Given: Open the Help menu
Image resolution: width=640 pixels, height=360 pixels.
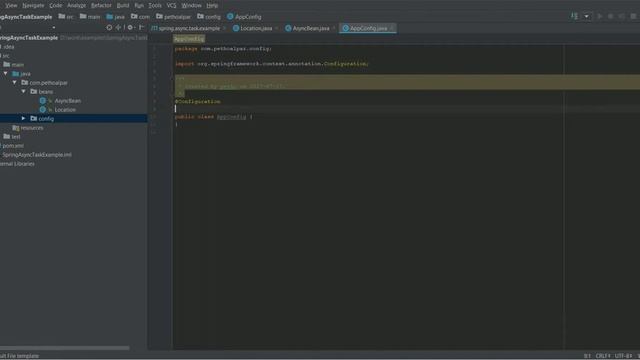Looking at the screenshot, I should click(212, 6).
